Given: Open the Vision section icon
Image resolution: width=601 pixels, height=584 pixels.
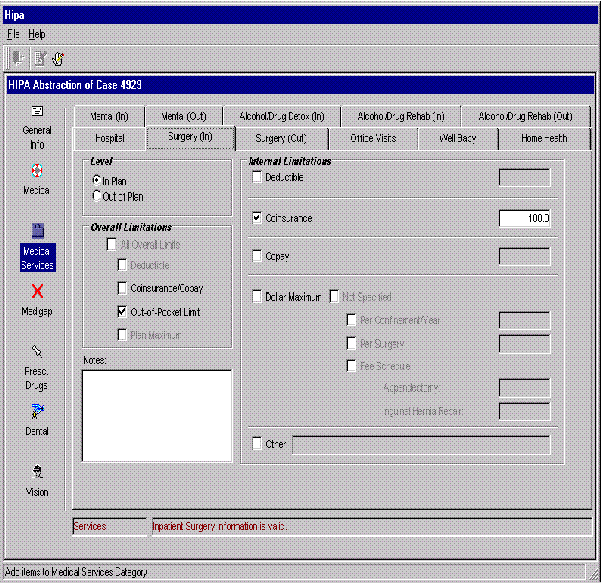Looking at the screenshot, I should tap(37, 471).
